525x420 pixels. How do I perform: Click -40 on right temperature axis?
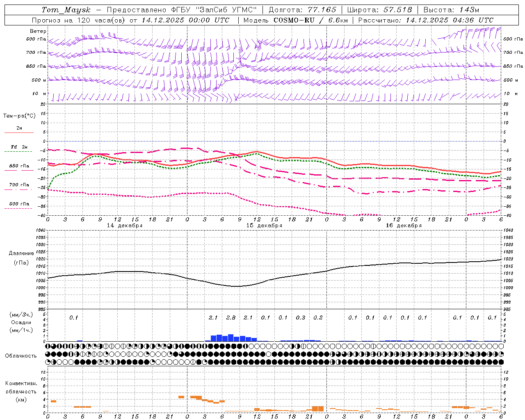click(x=507, y=216)
